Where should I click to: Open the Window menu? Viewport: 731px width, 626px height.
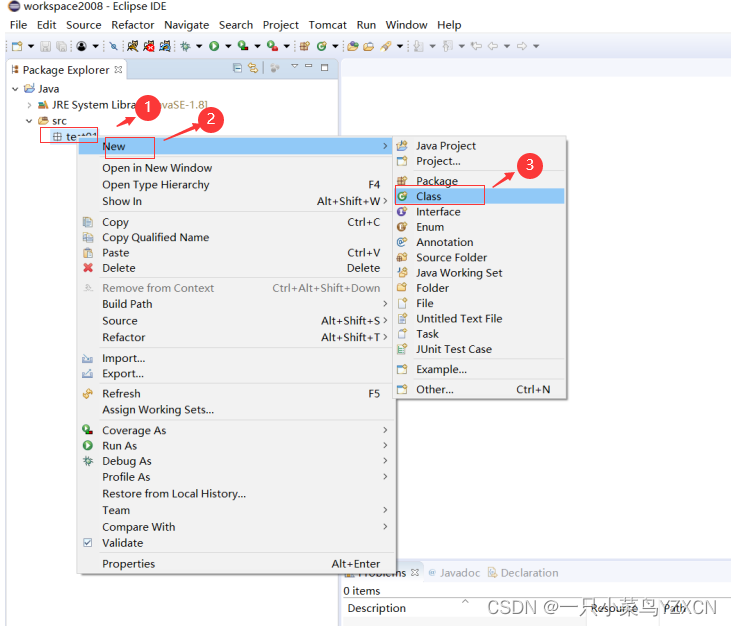[x=406, y=25]
